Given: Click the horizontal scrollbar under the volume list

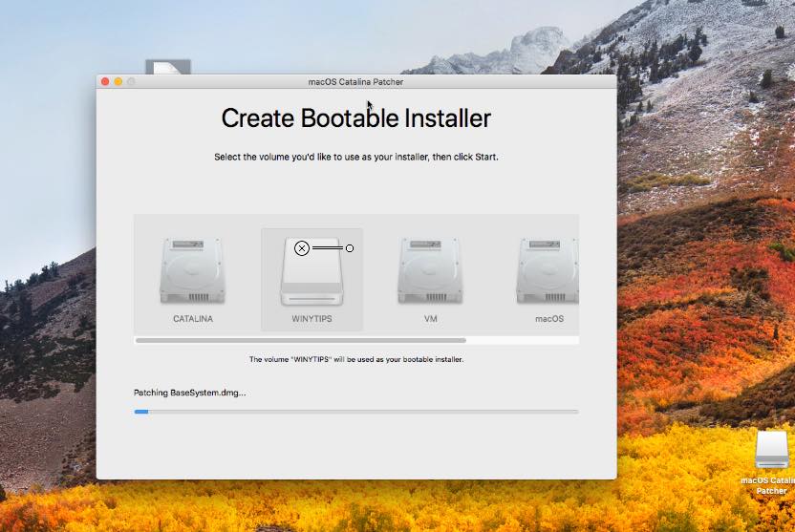Looking at the screenshot, I should coord(301,340).
